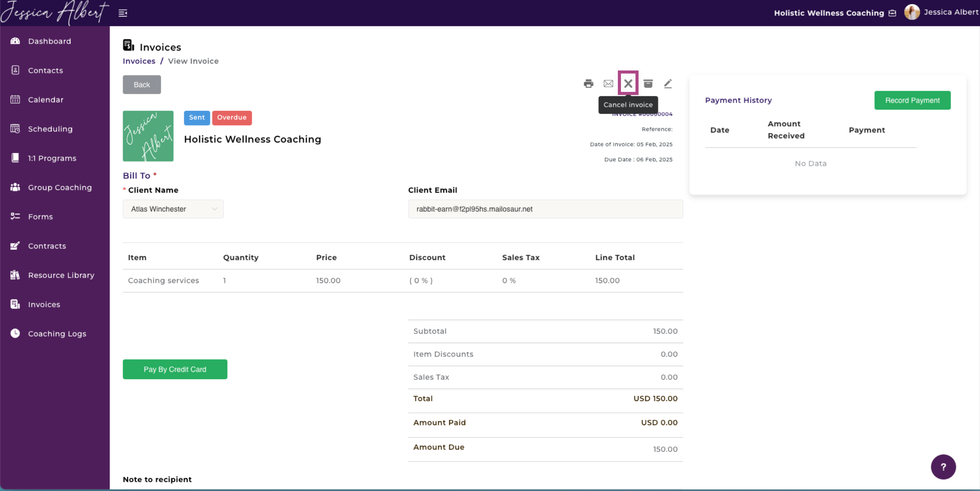This screenshot has height=491, width=980.
Task: Click the Dashboard sidebar icon
Action: pyautogui.click(x=15, y=41)
